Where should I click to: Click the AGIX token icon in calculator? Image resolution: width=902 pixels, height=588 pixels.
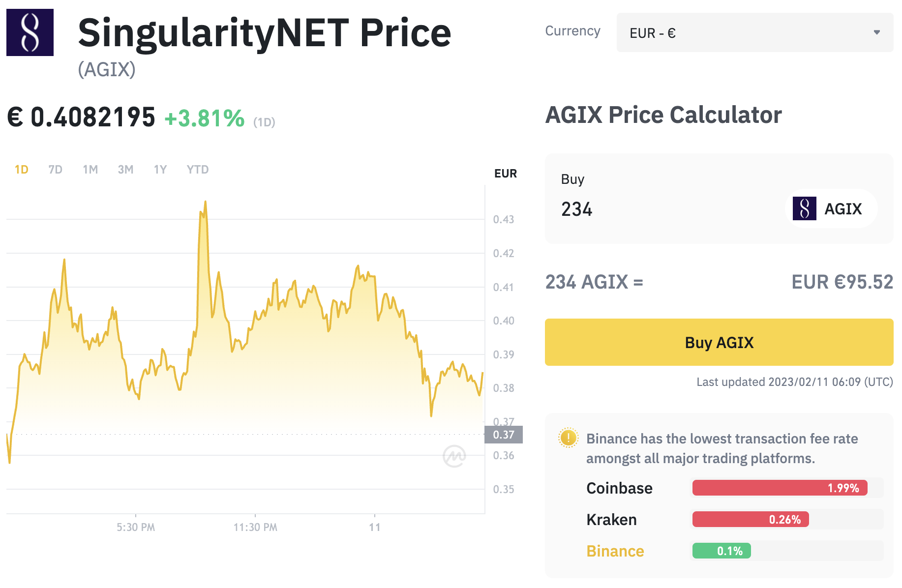point(804,208)
